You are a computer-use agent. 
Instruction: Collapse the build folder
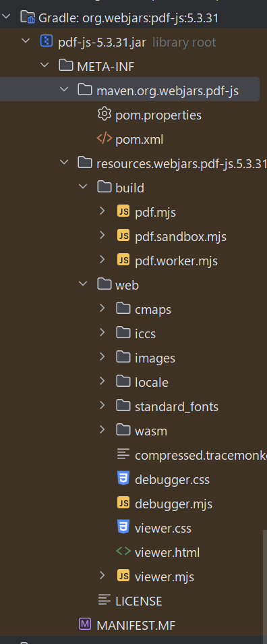click(84, 187)
